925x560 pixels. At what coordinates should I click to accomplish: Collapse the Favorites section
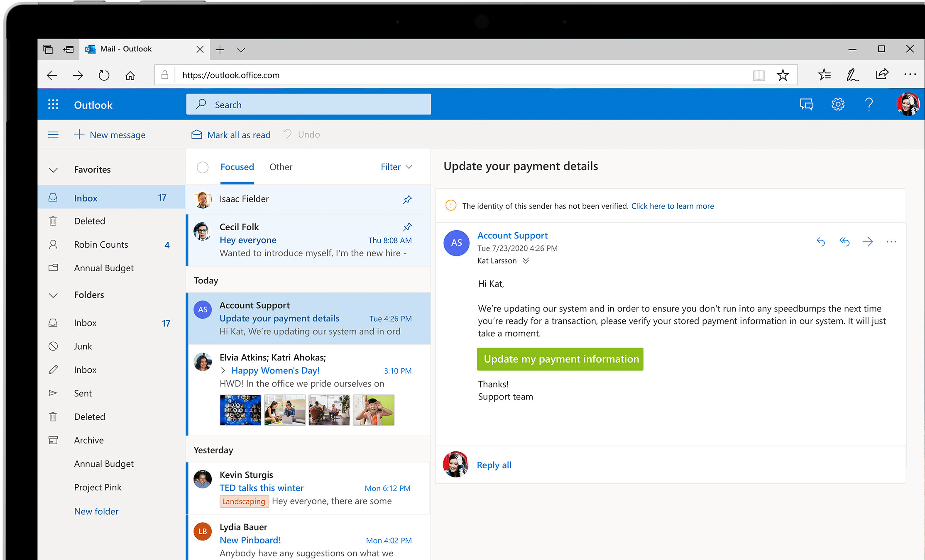pyautogui.click(x=53, y=169)
